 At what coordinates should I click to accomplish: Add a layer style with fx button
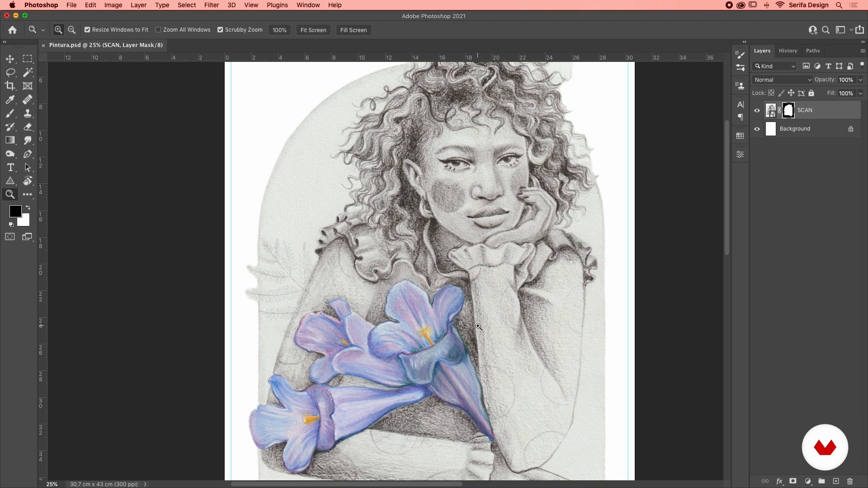[x=779, y=481]
